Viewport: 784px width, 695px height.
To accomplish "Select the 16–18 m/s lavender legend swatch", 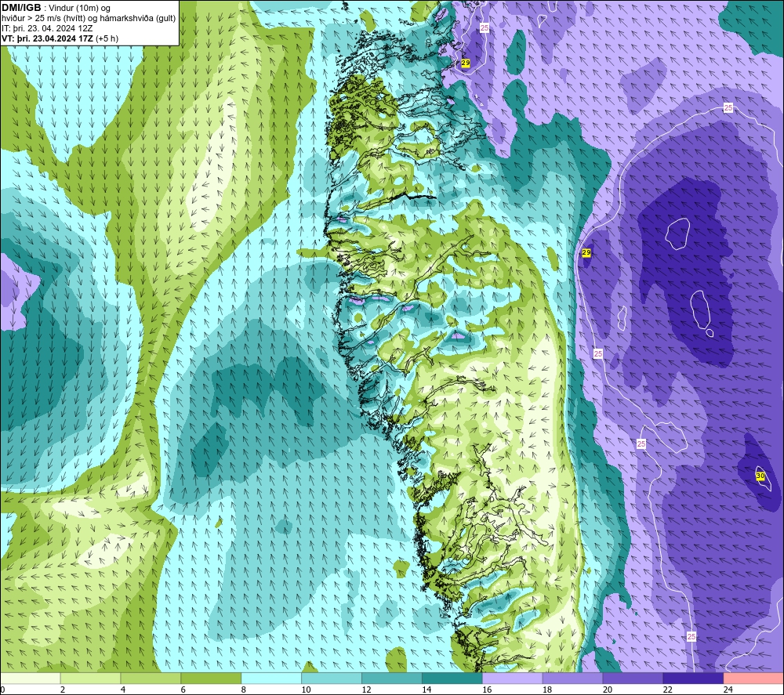I will [x=513, y=679].
